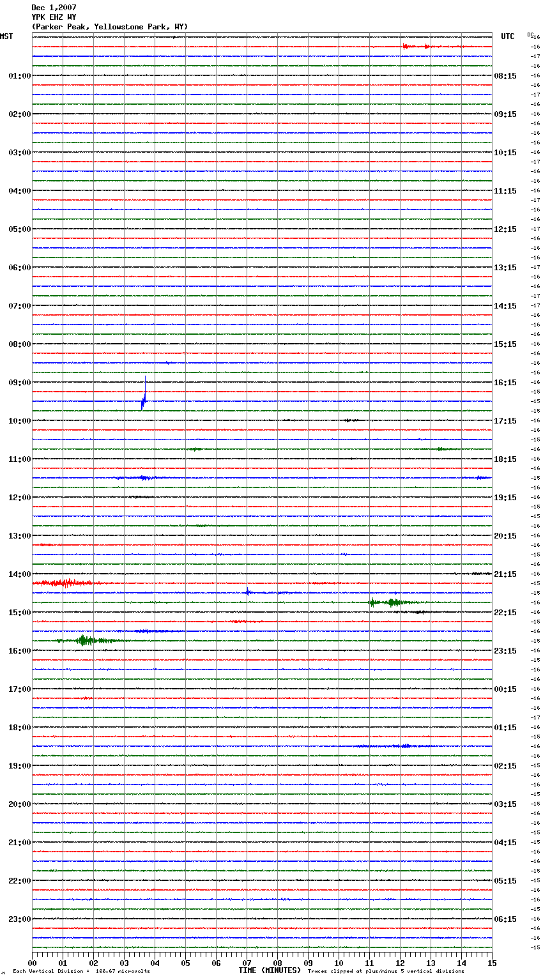Click the "Traces clipped at plus/minus 5 vertical divisions" note
Screen dimensions: 543x980
coord(386,972)
